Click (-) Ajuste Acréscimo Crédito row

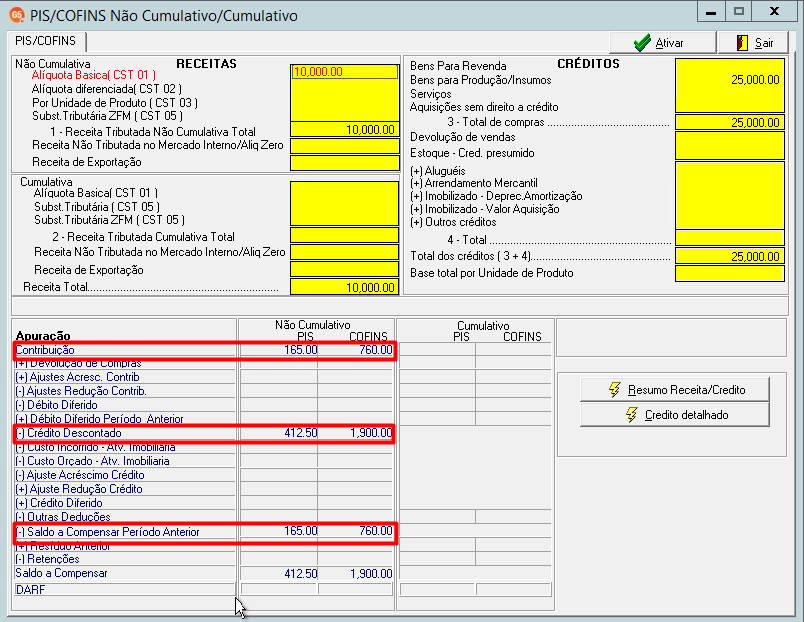(80, 475)
